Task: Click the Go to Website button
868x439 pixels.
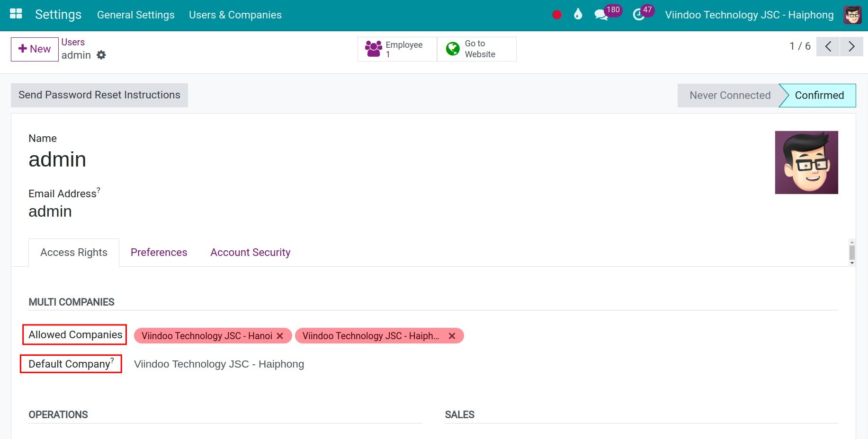Action: (x=477, y=49)
